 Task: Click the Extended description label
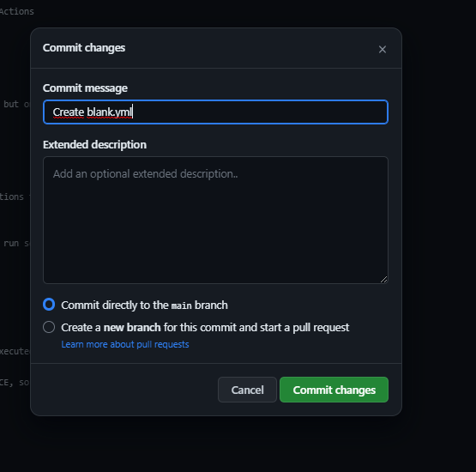pyautogui.click(x=94, y=144)
